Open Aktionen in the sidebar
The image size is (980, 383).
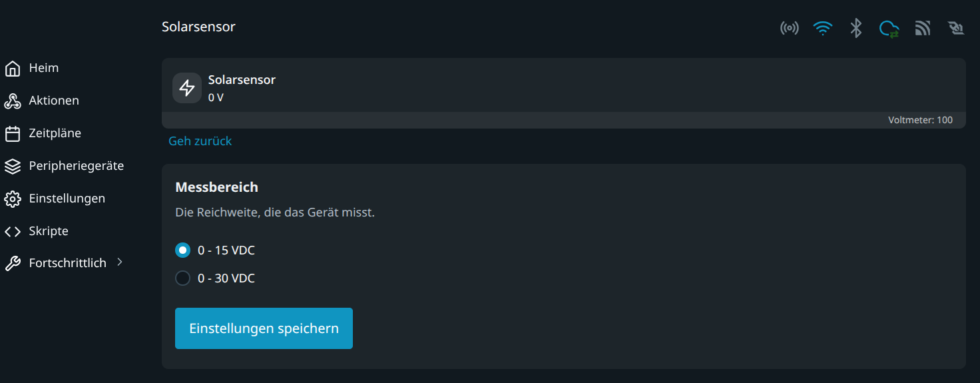click(x=54, y=101)
